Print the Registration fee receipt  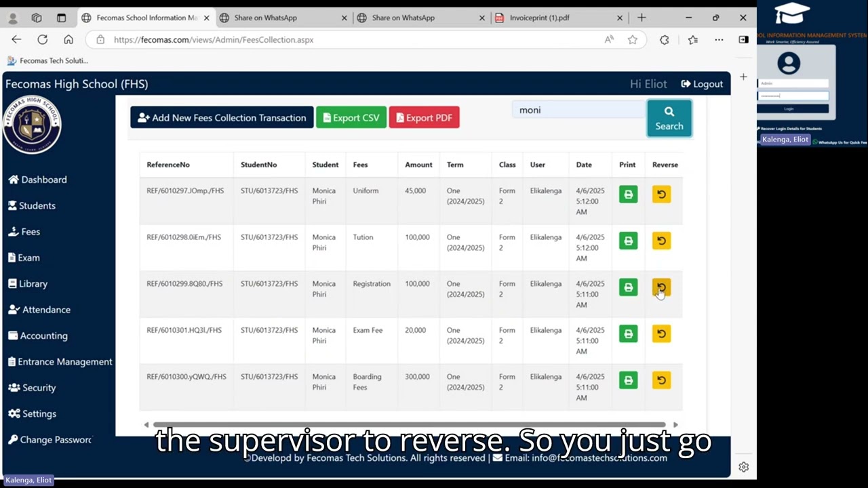coord(628,287)
